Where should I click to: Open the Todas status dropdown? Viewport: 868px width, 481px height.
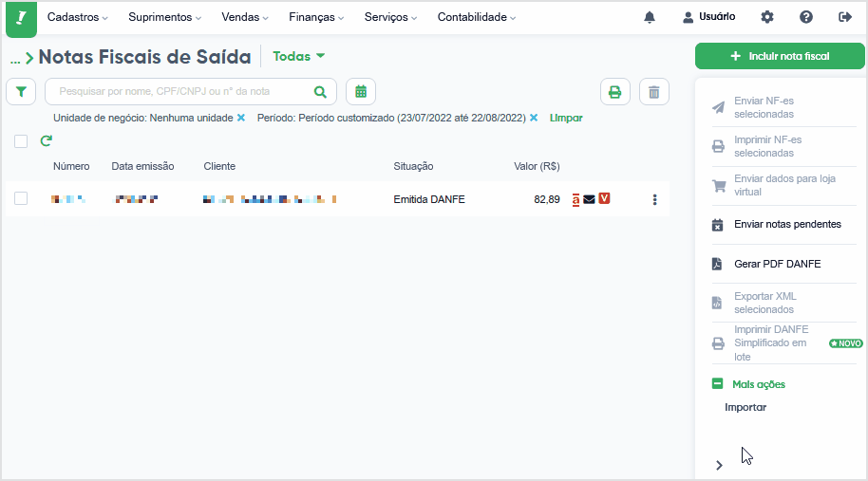(x=299, y=56)
